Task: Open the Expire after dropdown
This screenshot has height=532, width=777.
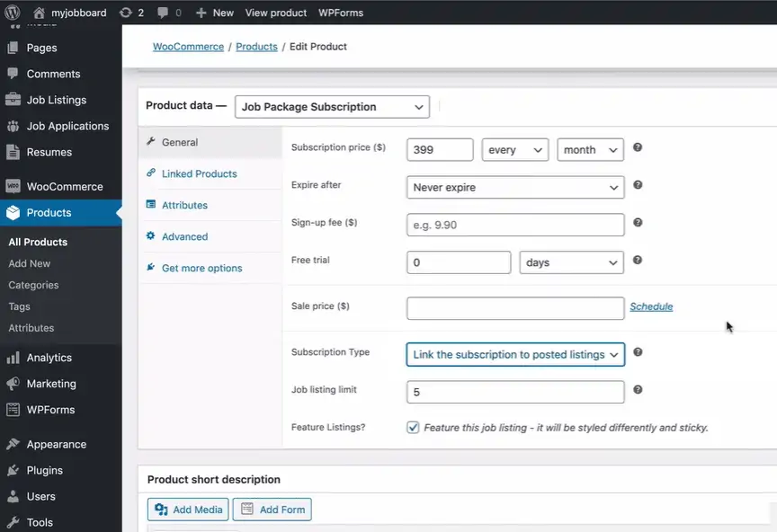Action: [515, 187]
